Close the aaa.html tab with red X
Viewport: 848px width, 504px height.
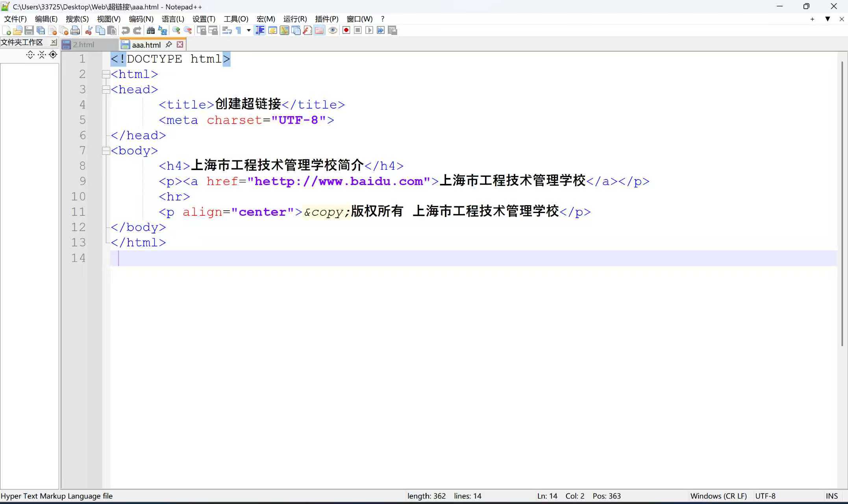point(180,44)
